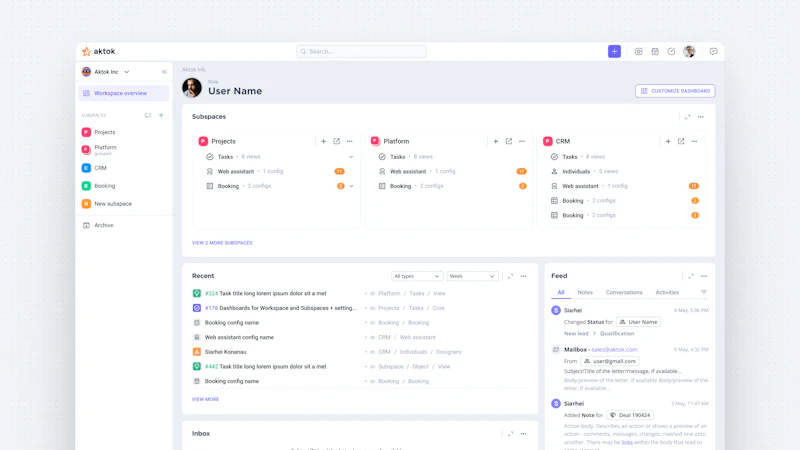
Task: Open Feed widget more options menu
Action: (x=704, y=276)
